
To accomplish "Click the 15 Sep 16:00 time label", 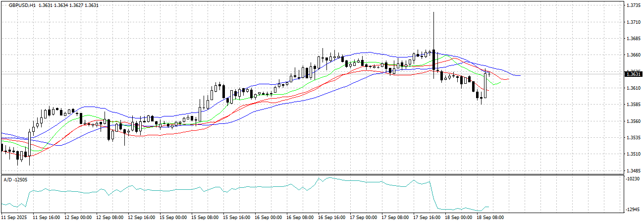I will coord(237,218).
